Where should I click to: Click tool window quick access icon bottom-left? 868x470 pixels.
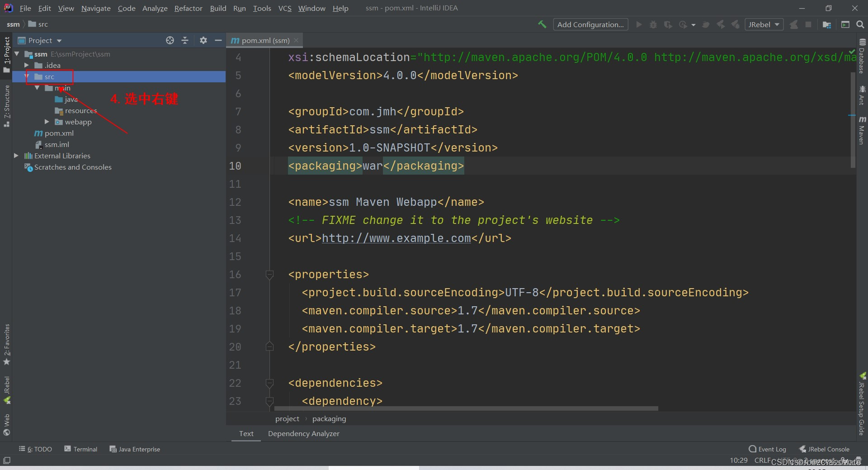pos(7,461)
